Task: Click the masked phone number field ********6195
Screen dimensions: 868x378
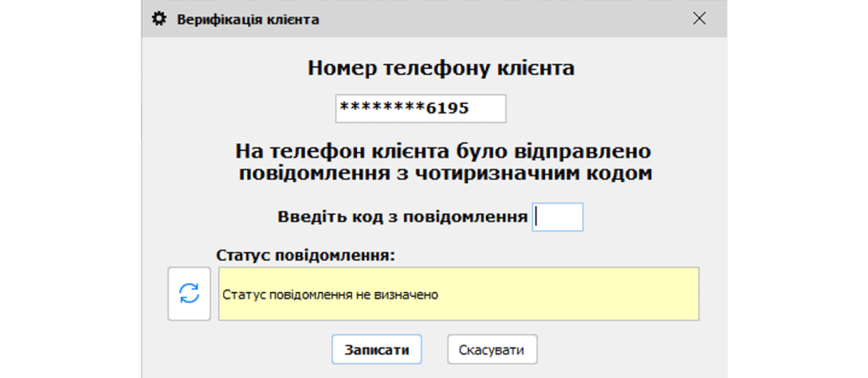Action: click(421, 109)
